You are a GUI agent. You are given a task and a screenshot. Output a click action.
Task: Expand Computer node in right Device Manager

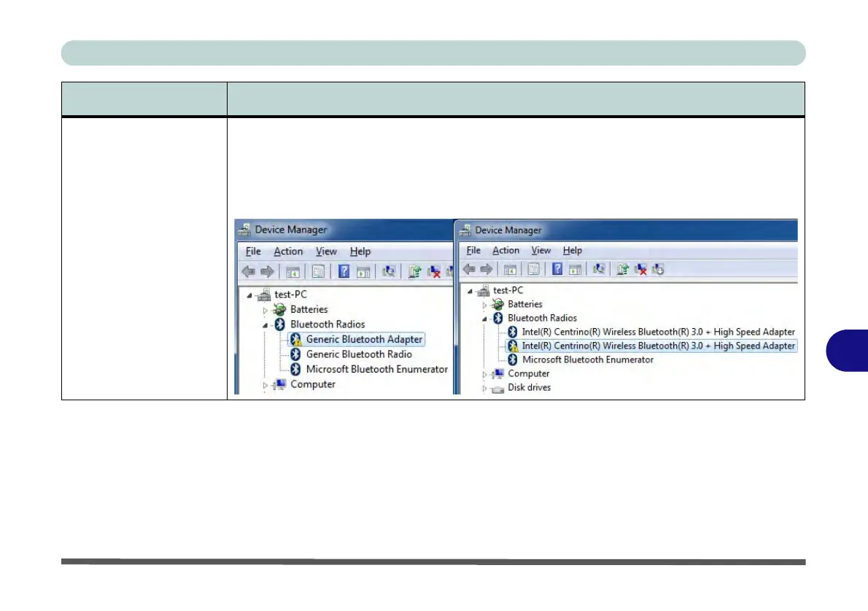coord(484,375)
